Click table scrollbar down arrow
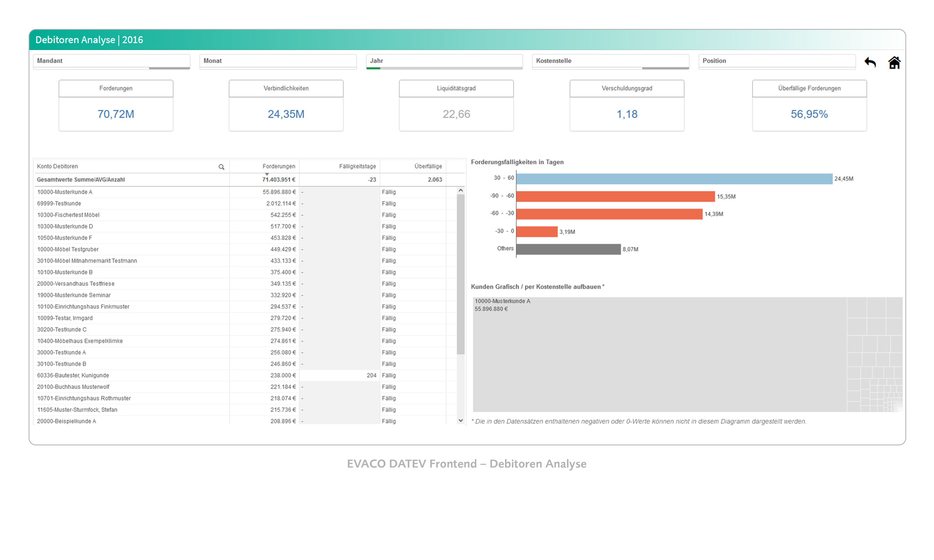Screen dimensions: 934x560 (x=461, y=420)
